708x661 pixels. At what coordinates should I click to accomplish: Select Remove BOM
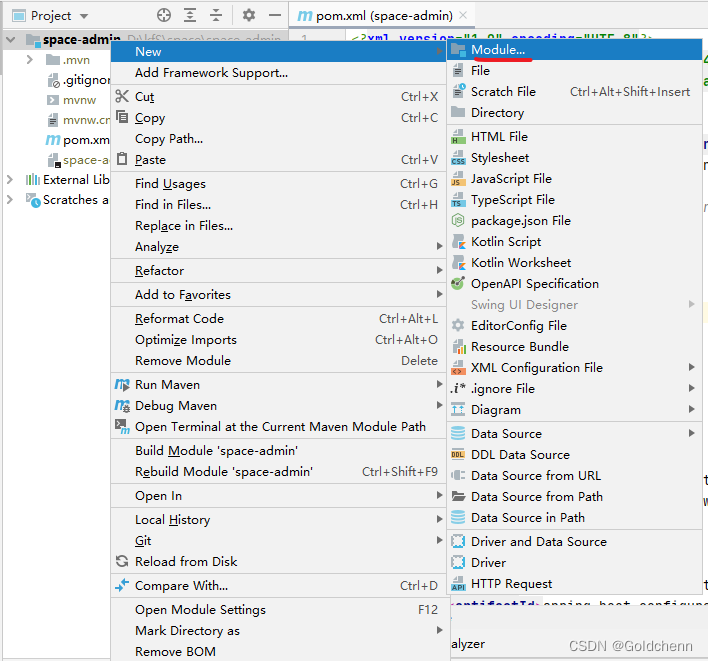coord(278,651)
